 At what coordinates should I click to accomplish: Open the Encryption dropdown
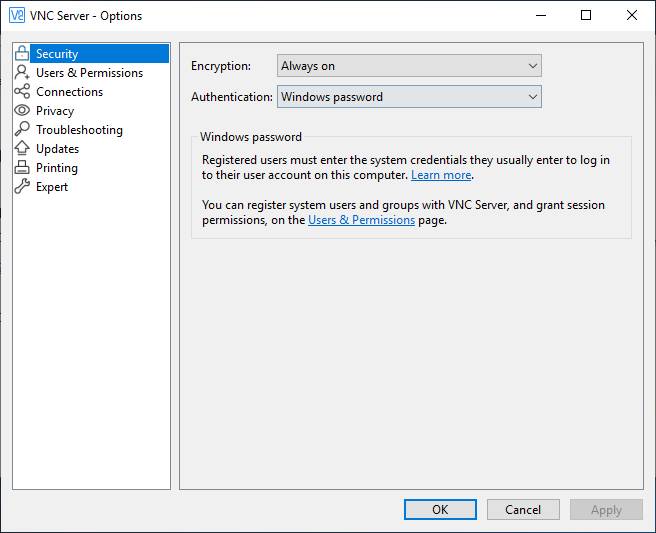point(409,66)
